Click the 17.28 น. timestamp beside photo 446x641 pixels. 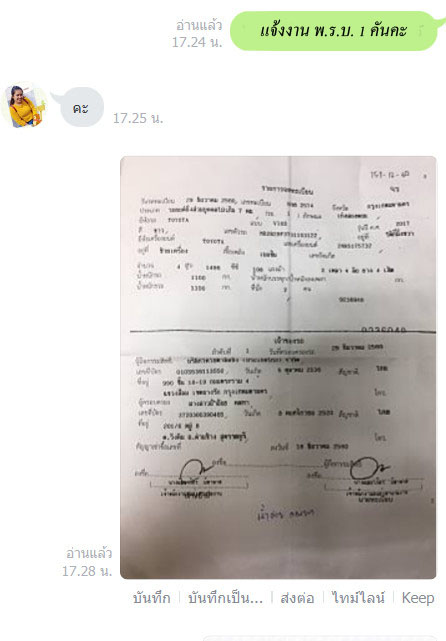pyautogui.click(x=87, y=571)
